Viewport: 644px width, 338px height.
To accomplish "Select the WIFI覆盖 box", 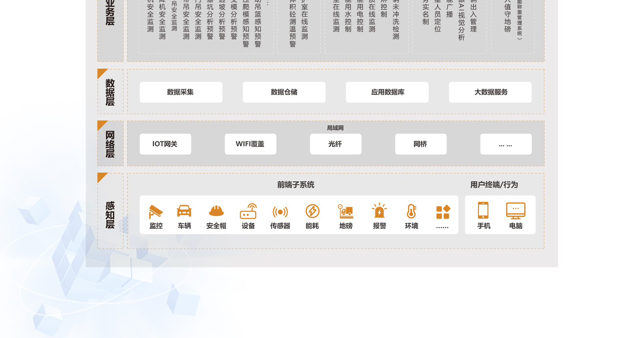I will point(251,144).
